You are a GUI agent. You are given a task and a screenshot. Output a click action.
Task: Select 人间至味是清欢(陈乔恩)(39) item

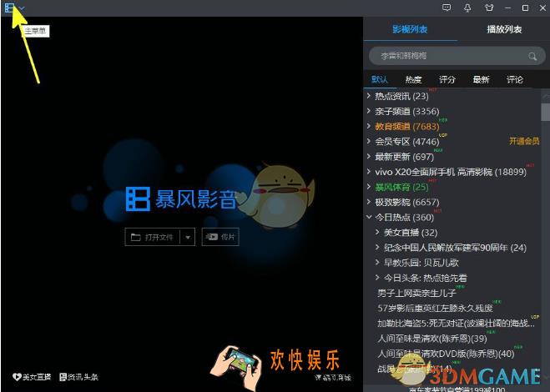432,339
